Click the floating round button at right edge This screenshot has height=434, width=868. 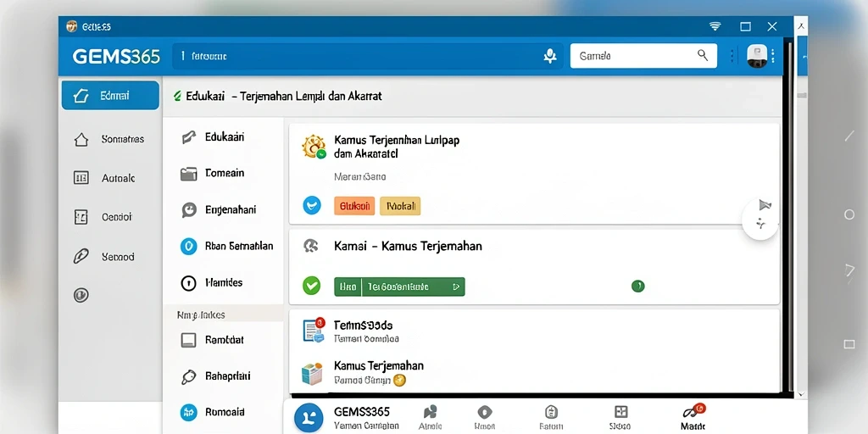click(x=760, y=221)
